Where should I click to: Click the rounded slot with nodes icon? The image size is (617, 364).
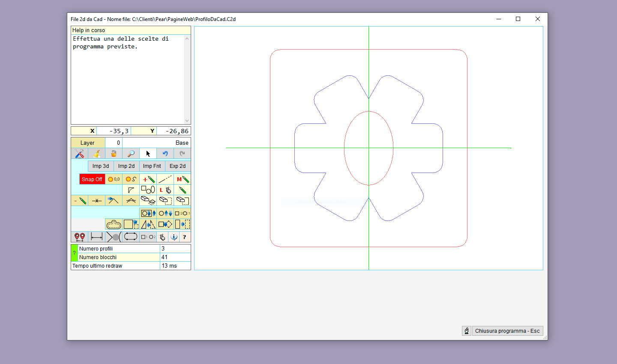click(131, 237)
